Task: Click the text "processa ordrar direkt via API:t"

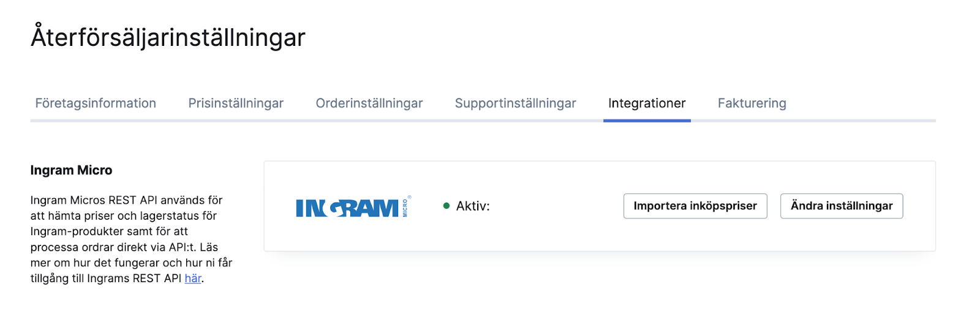Action: (113, 247)
